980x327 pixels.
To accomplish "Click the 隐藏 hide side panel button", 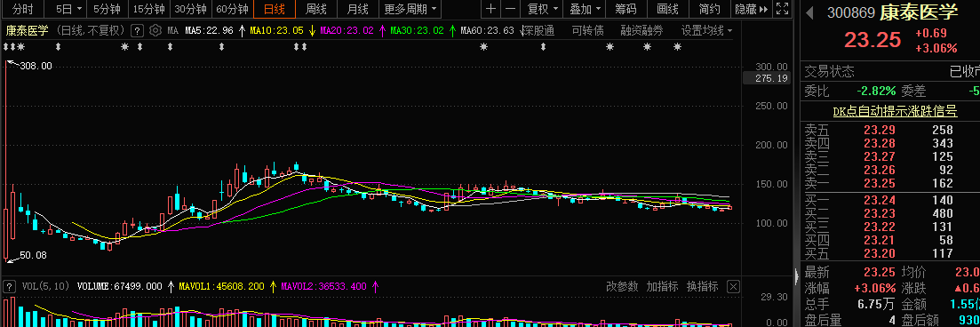I will tap(752, 9).
